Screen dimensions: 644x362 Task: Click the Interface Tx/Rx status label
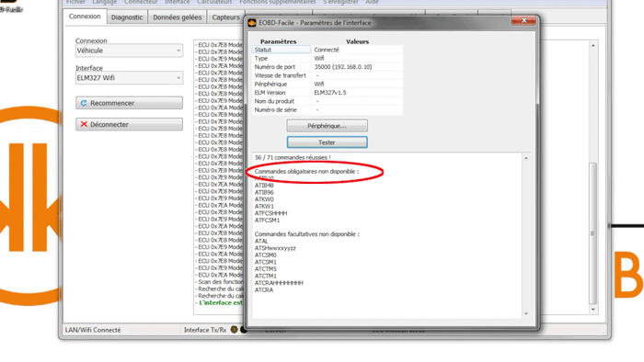click(x=205, y=330)
